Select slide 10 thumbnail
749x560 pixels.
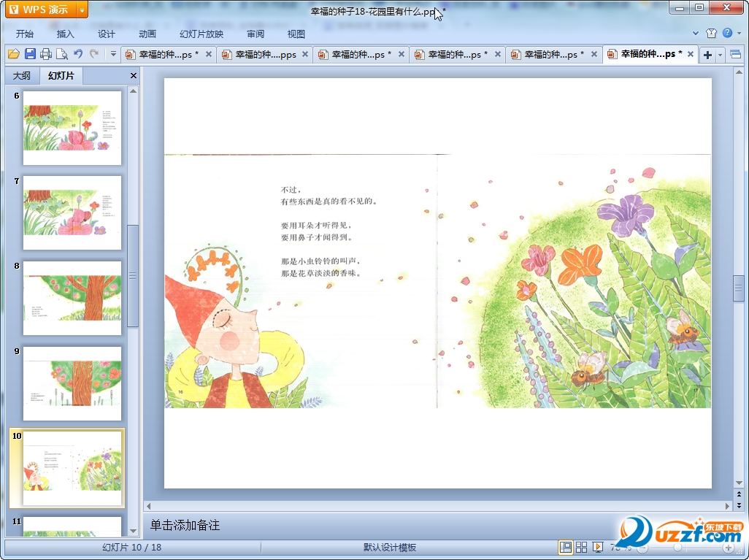(72, 468)
